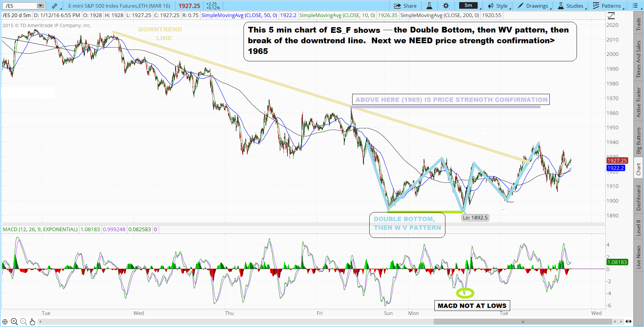
Task: Open the 5m timeframe selector
Action: click(x=469, y=6)
